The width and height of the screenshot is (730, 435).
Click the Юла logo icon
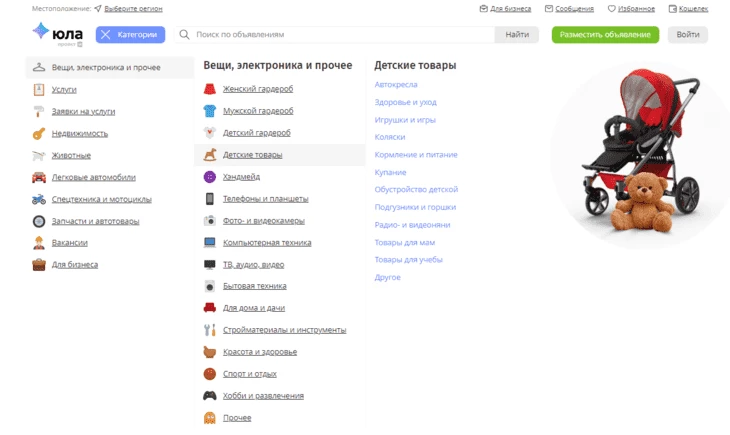[41, 31]
